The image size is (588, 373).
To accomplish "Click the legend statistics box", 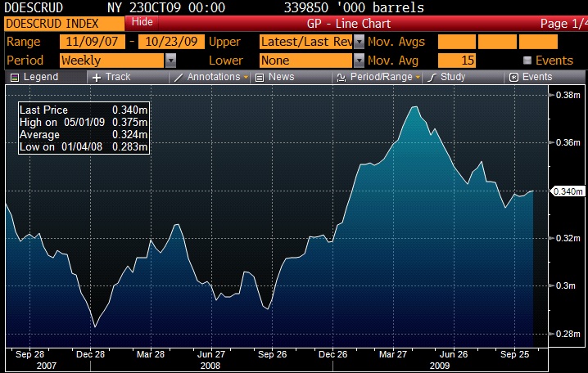I will [84, 128].
